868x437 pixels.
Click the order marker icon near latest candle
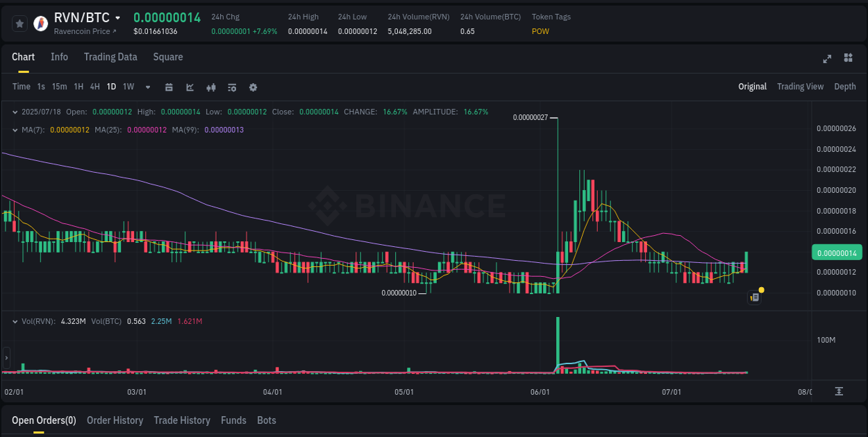(x=755, y=298)
